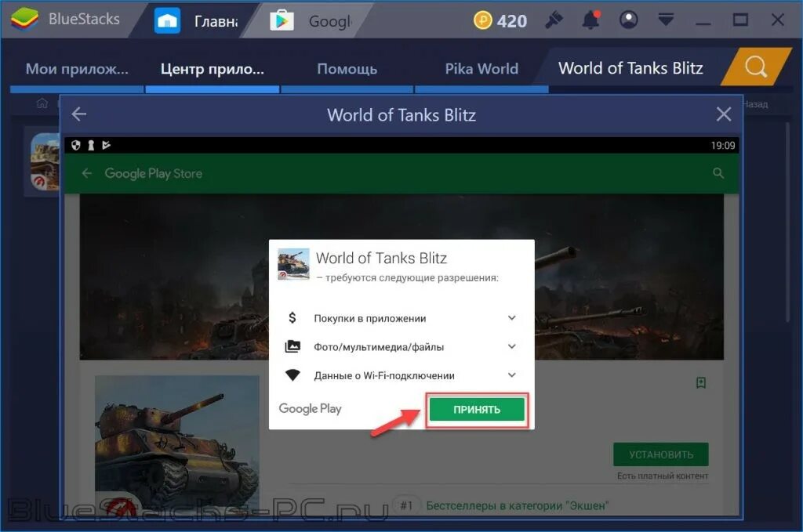
Task: Click the gold coin points icon
Action: [x=482, y=20]
